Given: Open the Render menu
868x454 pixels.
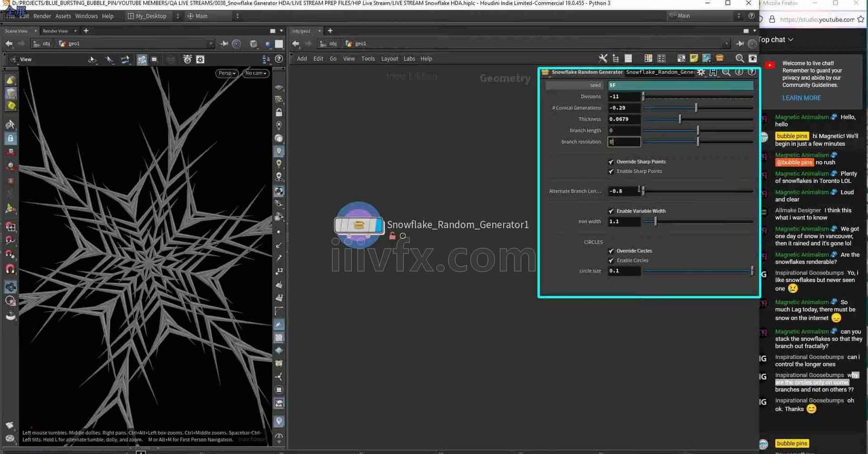Looking at the screenshot, I should click(x=42, y=16).
